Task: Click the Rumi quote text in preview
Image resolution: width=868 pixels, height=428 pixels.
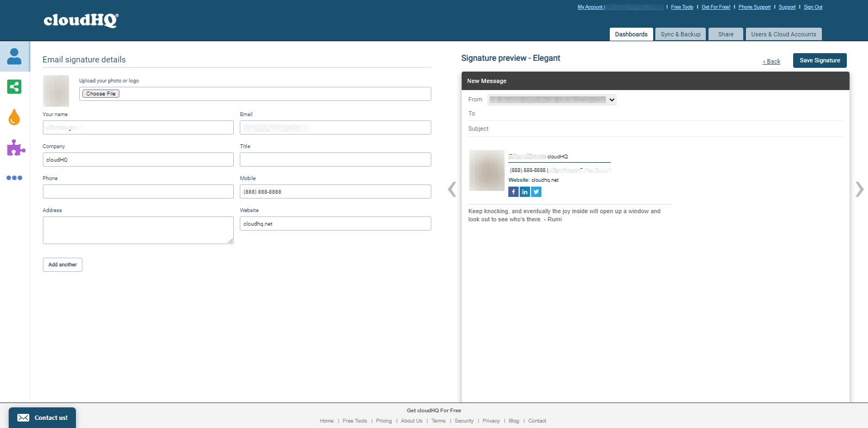Action: click(564, 215)
